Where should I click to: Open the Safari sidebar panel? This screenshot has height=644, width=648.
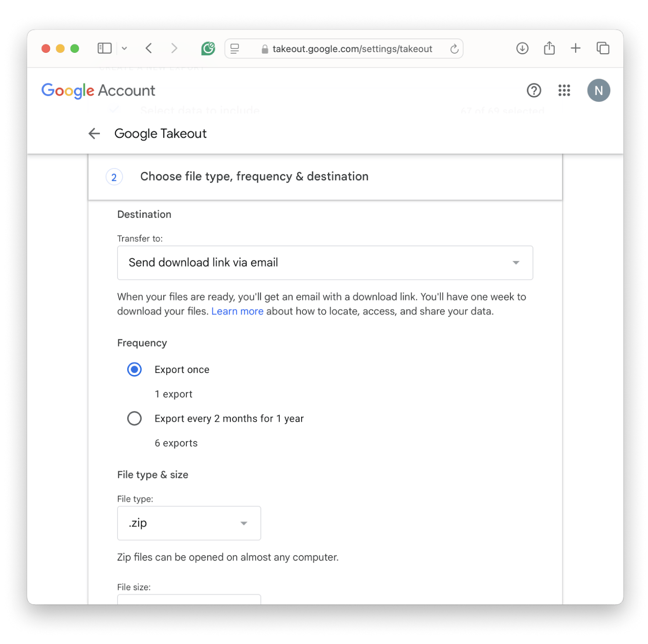104,49
